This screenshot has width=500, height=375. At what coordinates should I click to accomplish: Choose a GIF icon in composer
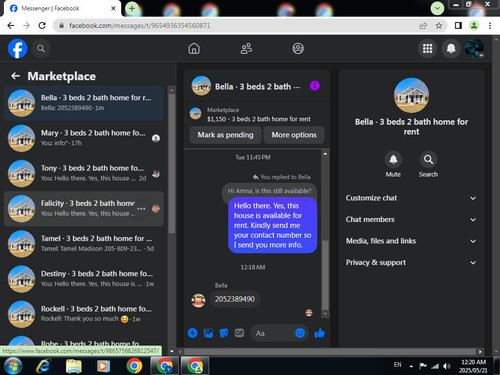point(239,333)
